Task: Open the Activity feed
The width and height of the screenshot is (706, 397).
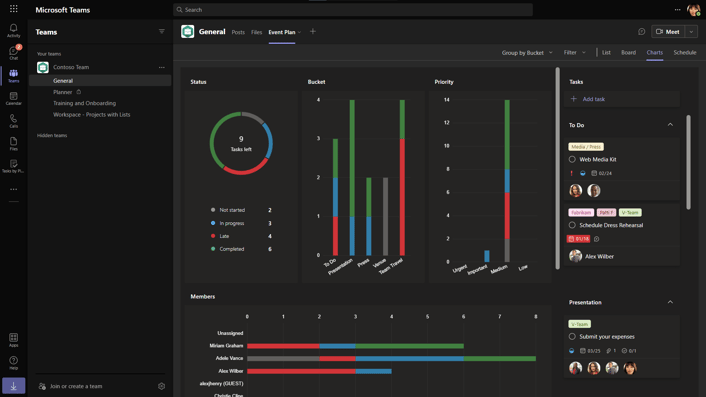Action: 14,31
